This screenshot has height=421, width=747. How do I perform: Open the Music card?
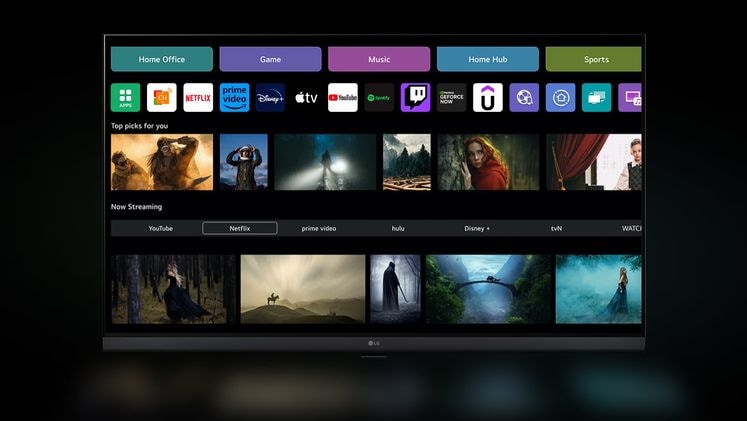[x=379, y=59]
